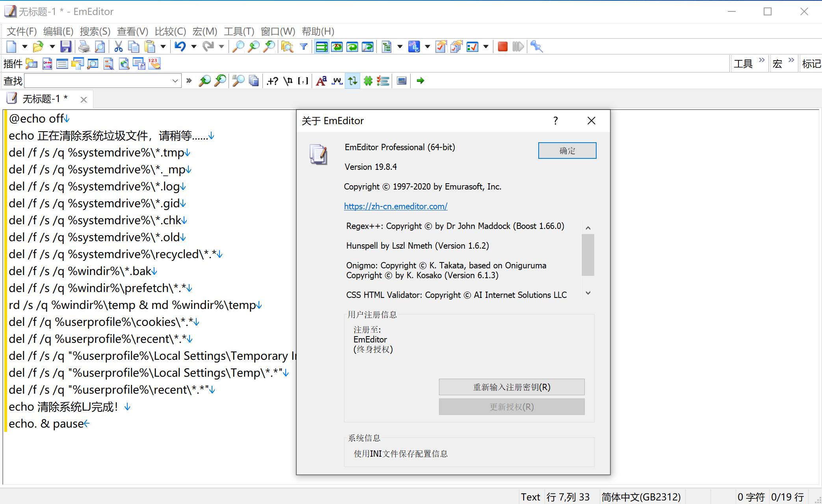The height and width of the screenshot is (504, 822).
Task: Expand the Macros (宏) toolbar chevron
Action: (x=791, y=60)
